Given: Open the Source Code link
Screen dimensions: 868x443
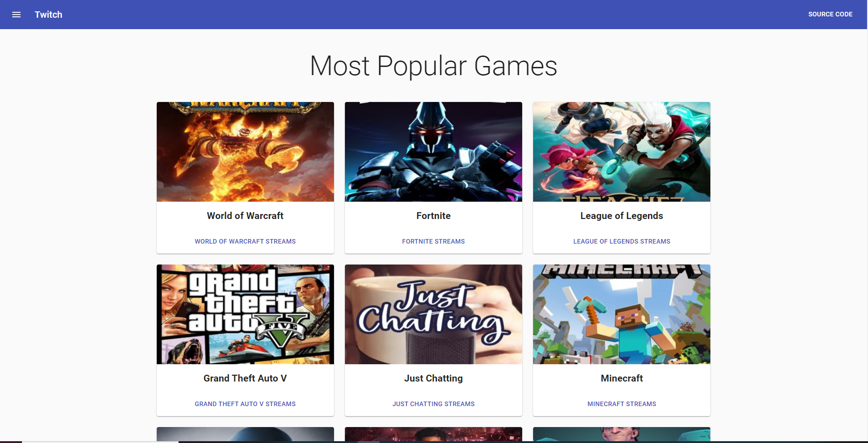Looking at the screenshot, I should (830, 14).
